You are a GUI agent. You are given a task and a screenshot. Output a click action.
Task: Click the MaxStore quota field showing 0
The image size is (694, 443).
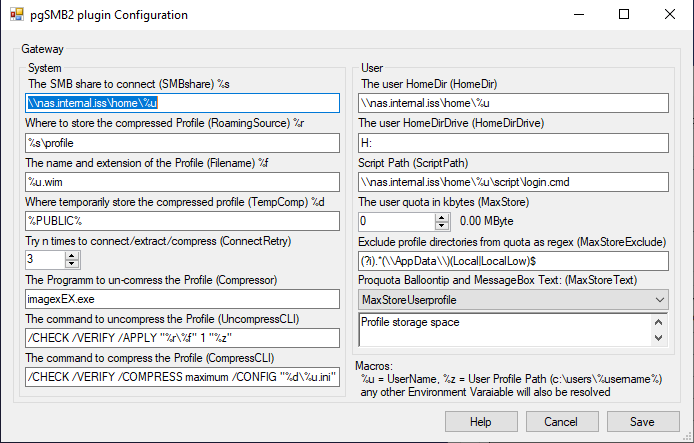pyautogui.click(x=397, y=221)
